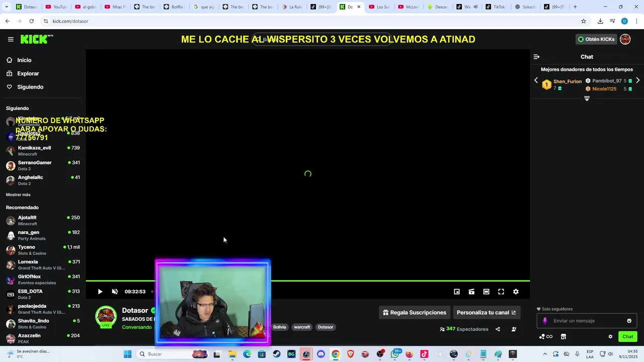
Task: Open AnghelaRc's channel
Action: pyautogui.click(x=43, y=180)
